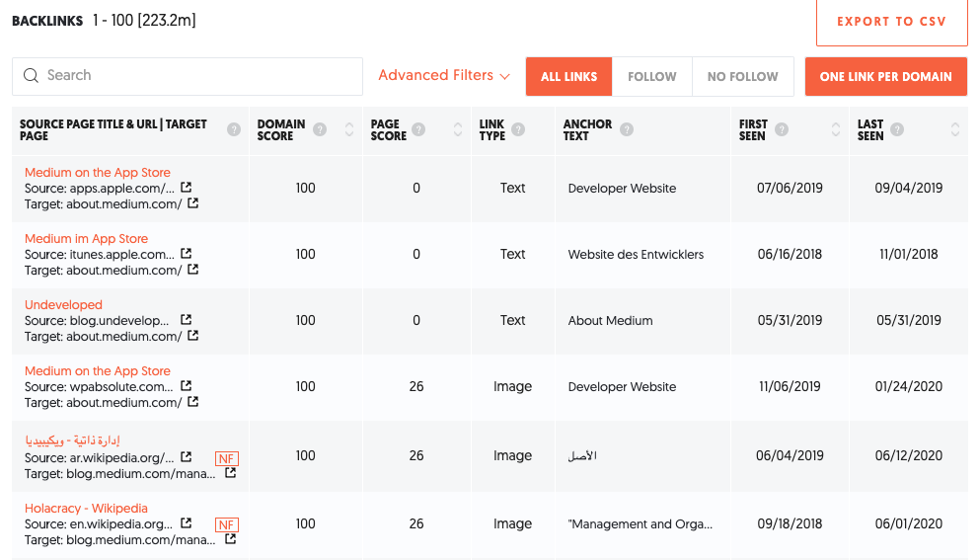The image size is (980, 560).
Task: Open en.wikipedia.org source external link icon
Action: coord(187,523)
